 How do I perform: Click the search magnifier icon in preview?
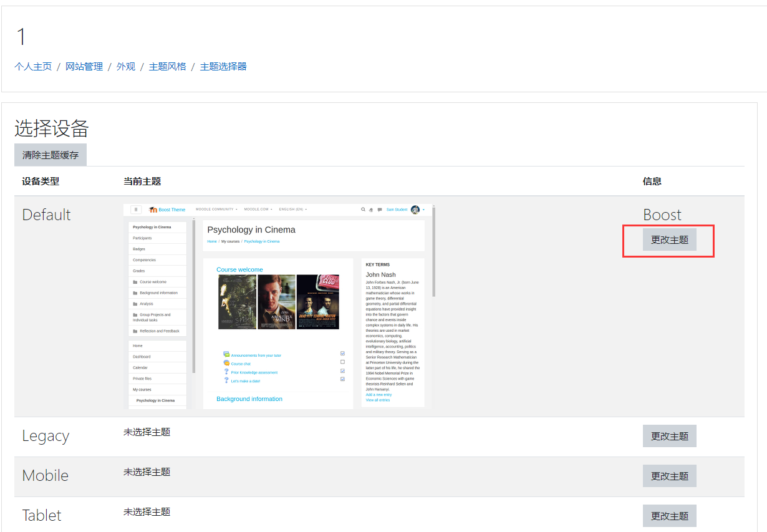(364, 210)
